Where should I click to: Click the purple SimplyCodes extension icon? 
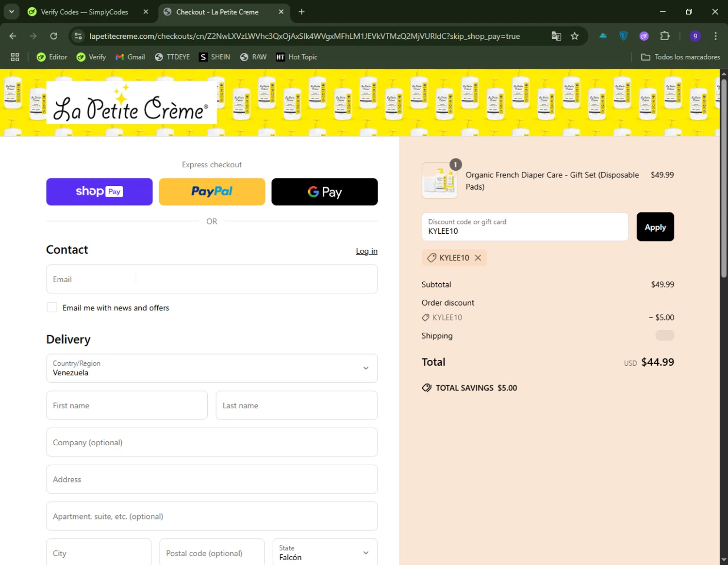click(x=644, y=36)
